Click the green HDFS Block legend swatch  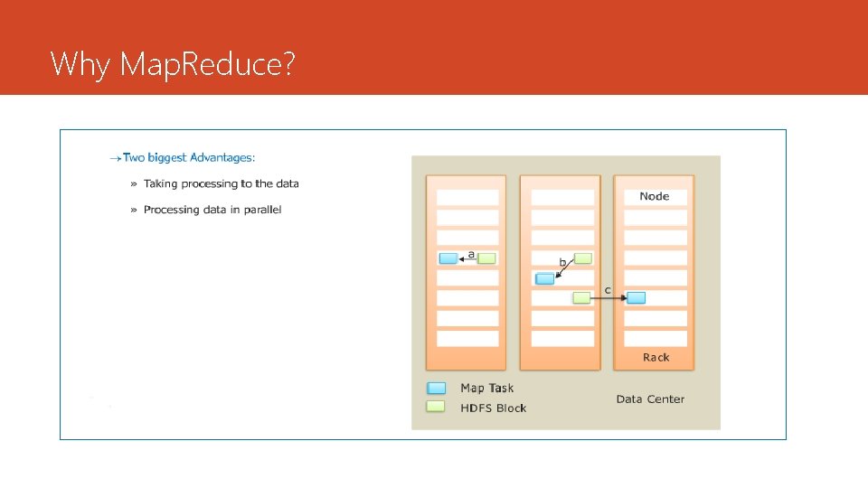pos(436,407)
